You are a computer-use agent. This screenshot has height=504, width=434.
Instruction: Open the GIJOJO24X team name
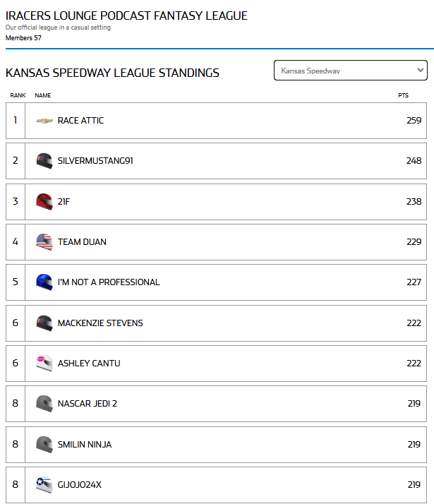tap(79, 485)
